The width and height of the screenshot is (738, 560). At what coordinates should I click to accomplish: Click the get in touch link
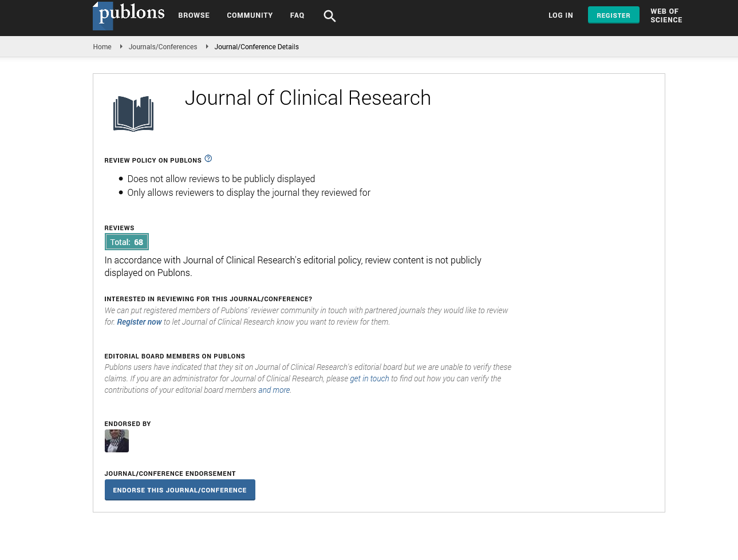[369, 378]
